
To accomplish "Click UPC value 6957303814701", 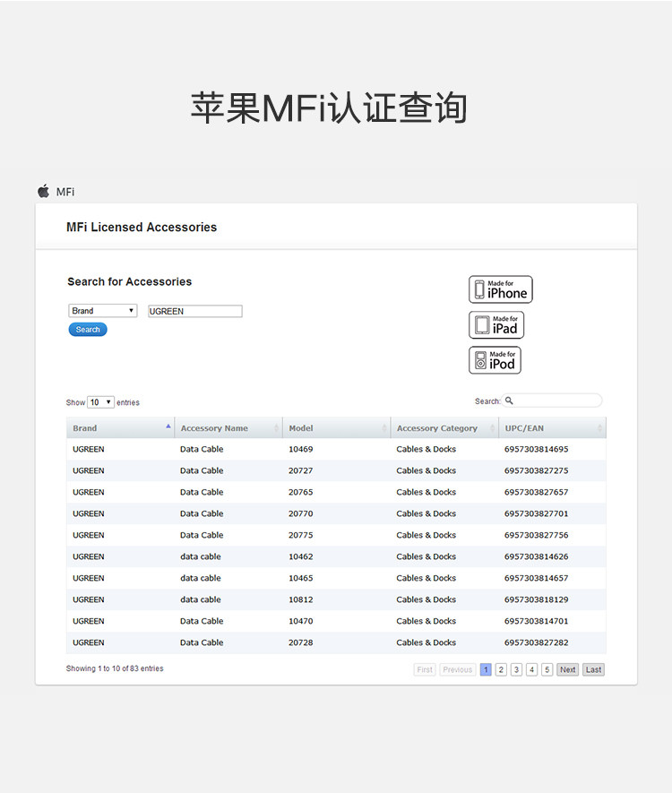I will pos(536,621).
